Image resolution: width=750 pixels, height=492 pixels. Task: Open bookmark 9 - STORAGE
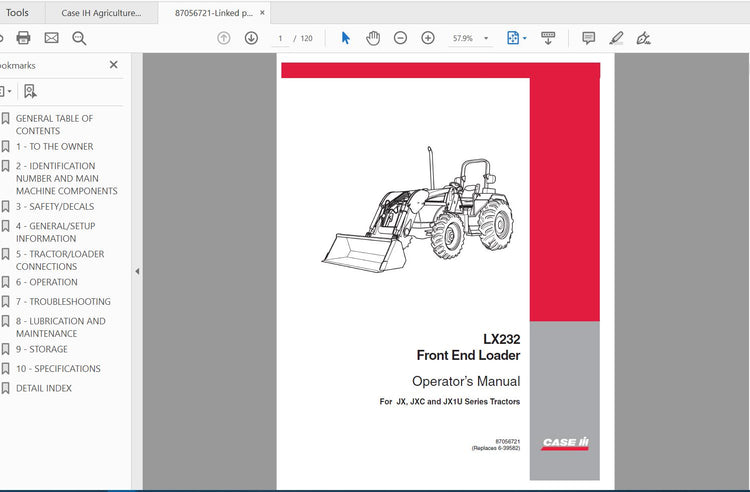coord(42,349)
